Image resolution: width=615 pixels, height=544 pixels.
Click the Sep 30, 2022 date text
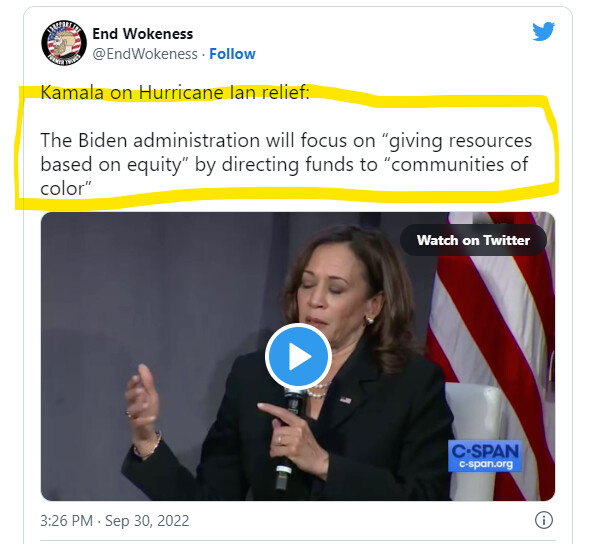tap(147, 521)
